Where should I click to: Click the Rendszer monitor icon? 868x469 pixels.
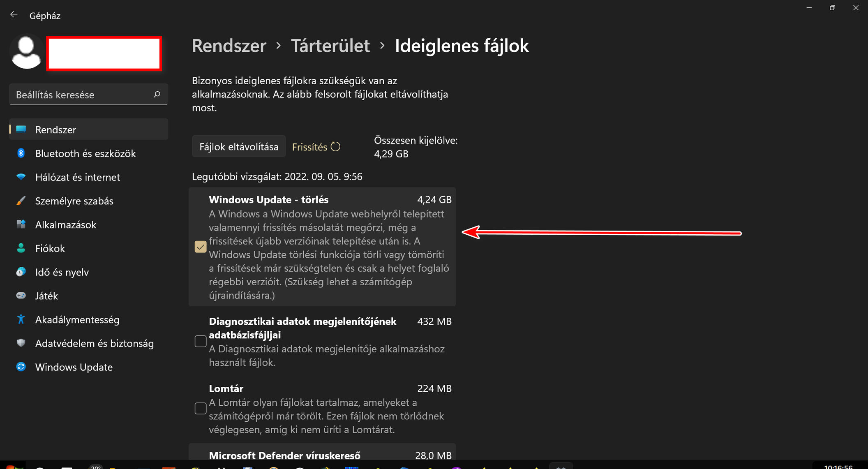point(21,129)
